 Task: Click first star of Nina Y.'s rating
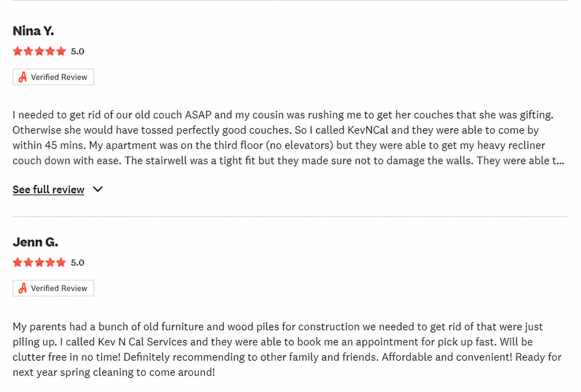(18, 51)
